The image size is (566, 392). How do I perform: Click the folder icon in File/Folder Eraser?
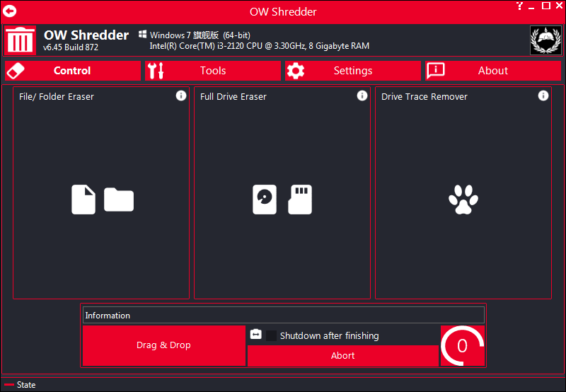119,200
